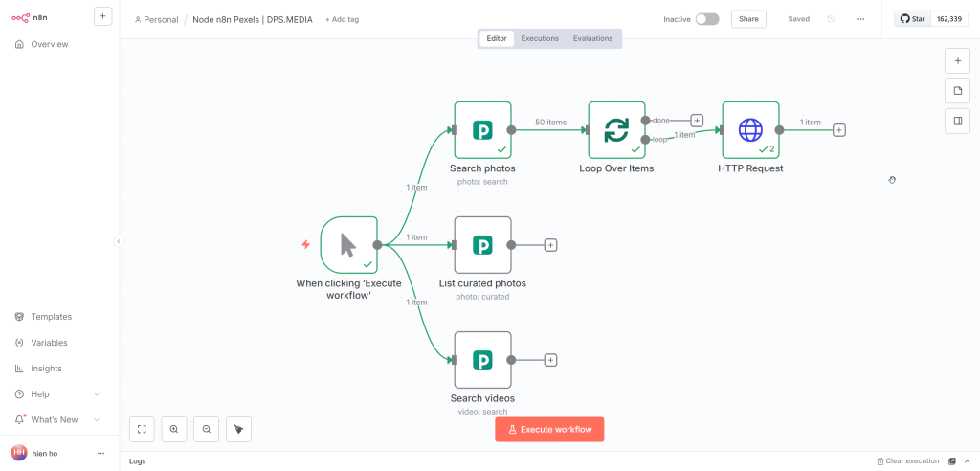The width and height of the screenshot is (980, 471).
Task: Select the HTTP Request globe node
Action: tap(750, 130)
